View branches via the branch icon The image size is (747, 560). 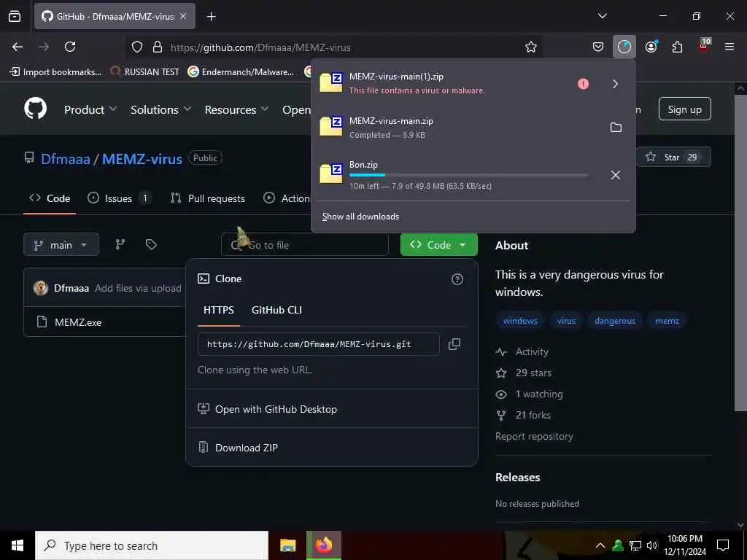(120, 244)
